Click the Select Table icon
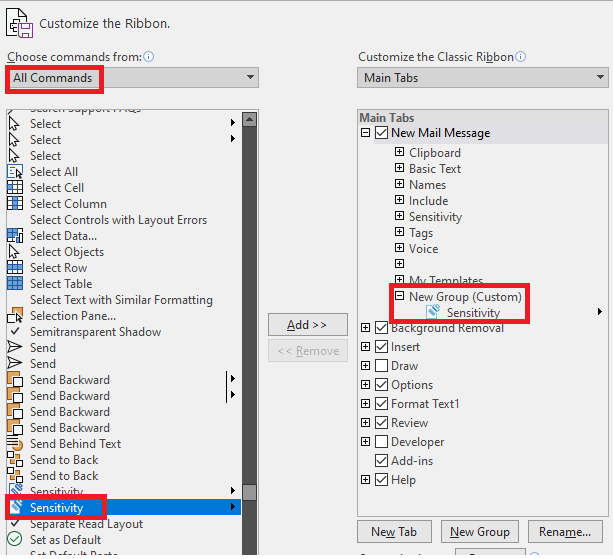The image size is (613, 559). tap(15, 284)
